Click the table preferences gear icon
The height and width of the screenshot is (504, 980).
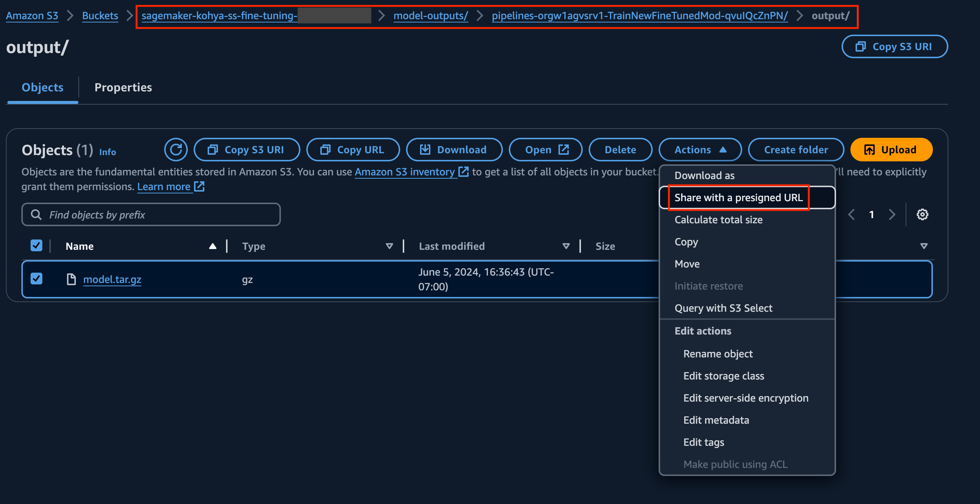point(922,214)
